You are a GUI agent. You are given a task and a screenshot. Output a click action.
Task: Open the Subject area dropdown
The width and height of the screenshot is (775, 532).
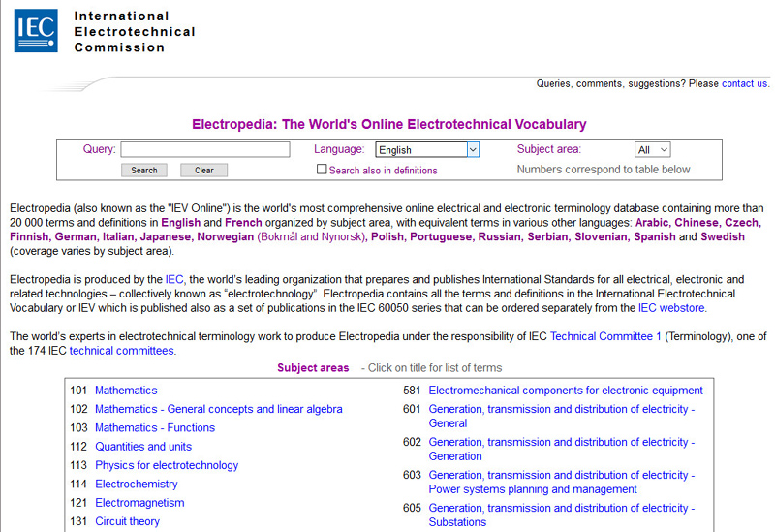(x=652, y=150)
